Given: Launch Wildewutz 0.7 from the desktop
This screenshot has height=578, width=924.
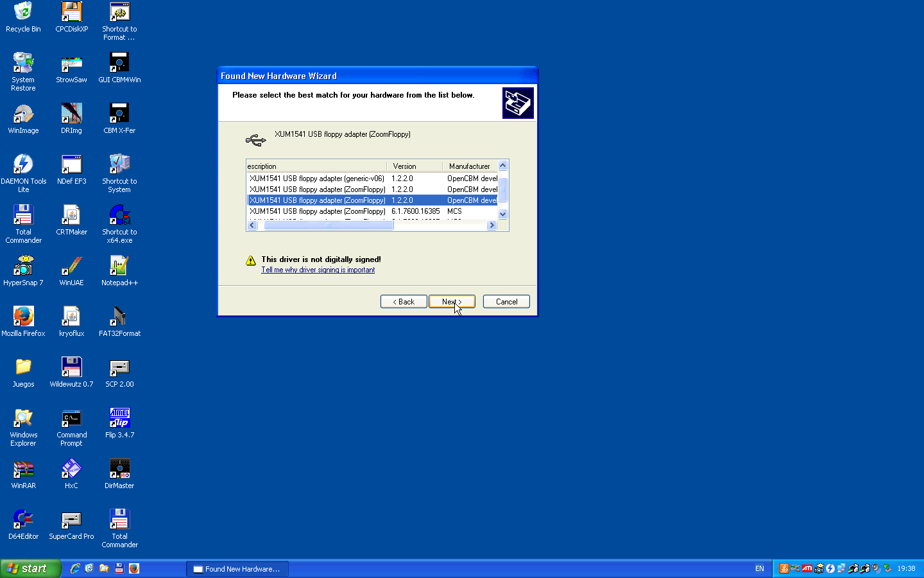Looking at the screenshot, I should (x=71, y=372).
